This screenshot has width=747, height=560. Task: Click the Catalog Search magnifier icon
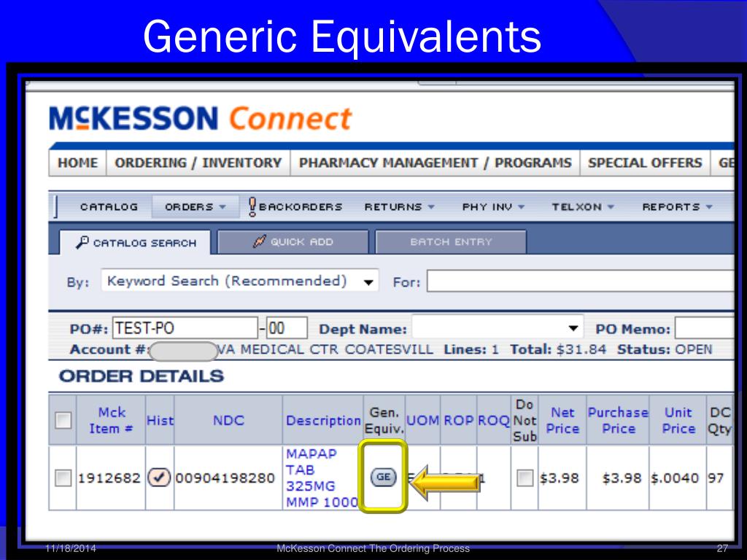click(x=82, y=242)
